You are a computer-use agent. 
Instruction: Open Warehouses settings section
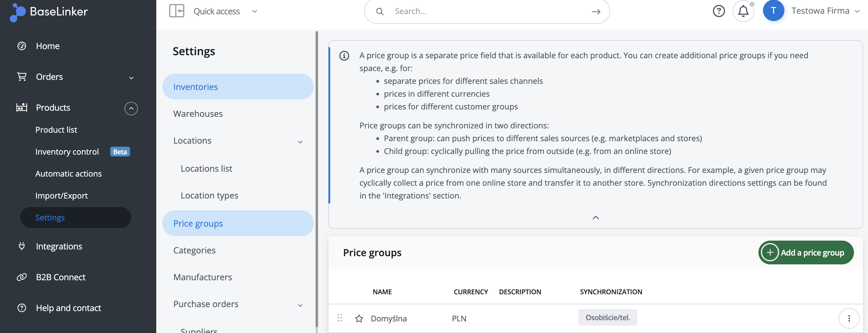(198, 114)
